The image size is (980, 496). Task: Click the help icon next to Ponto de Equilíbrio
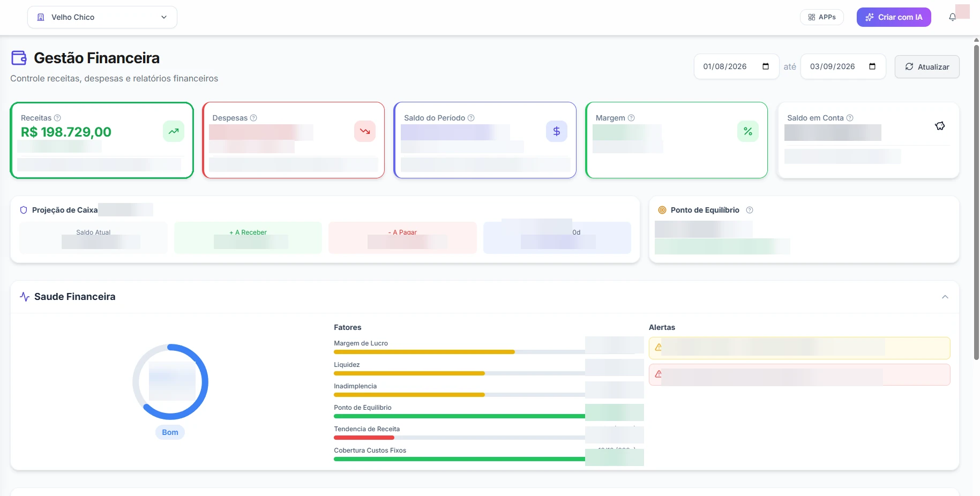point(750,210)
